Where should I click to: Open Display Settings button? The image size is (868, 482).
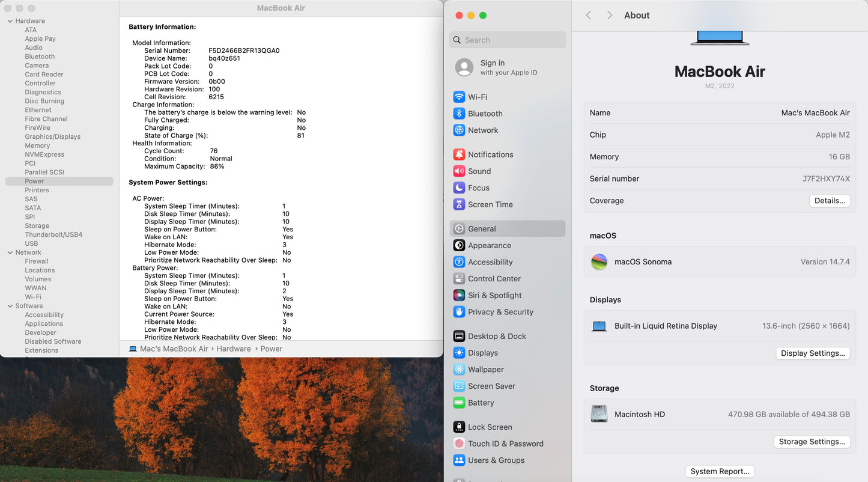pyautogui.click(x=813, y=353)
